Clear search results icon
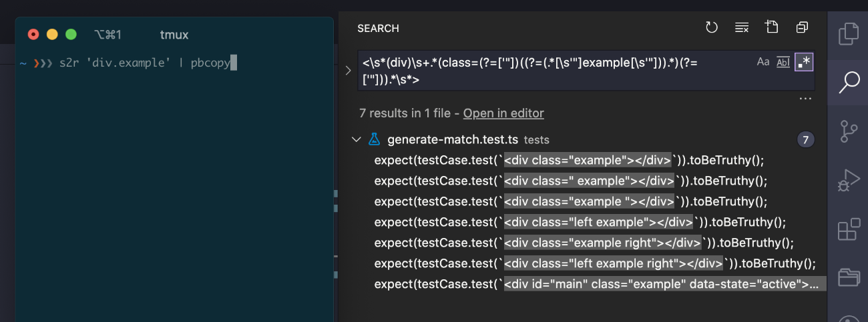Image resolution: width=868 pixels, height=322 pixels. point(741,28)
